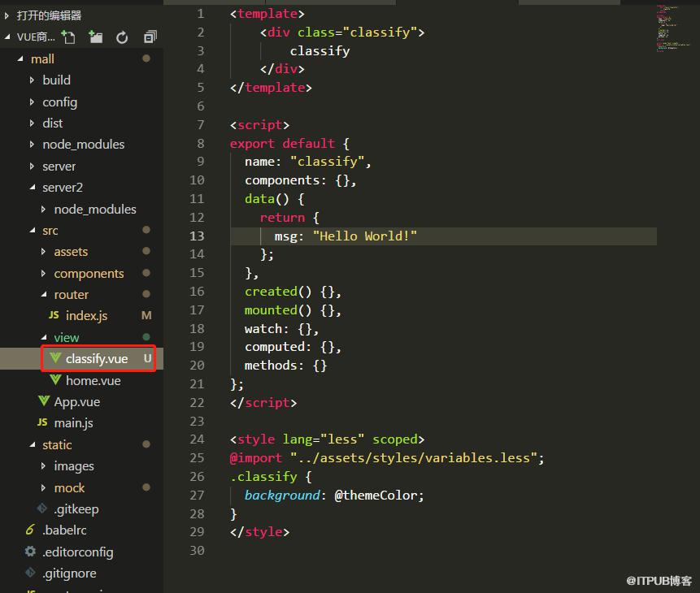700x593 pixels.
Task: Open the .editorconfig file
Action: [x=81, y=552]
